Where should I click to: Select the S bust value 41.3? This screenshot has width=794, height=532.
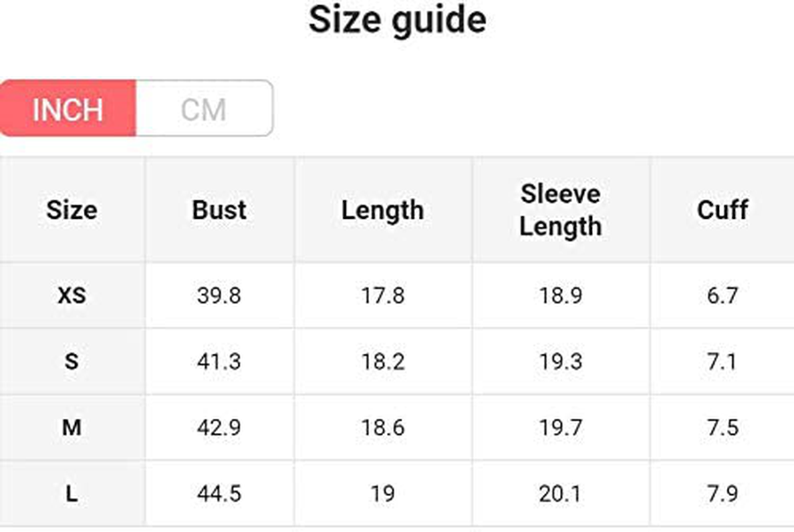[219, 361]
